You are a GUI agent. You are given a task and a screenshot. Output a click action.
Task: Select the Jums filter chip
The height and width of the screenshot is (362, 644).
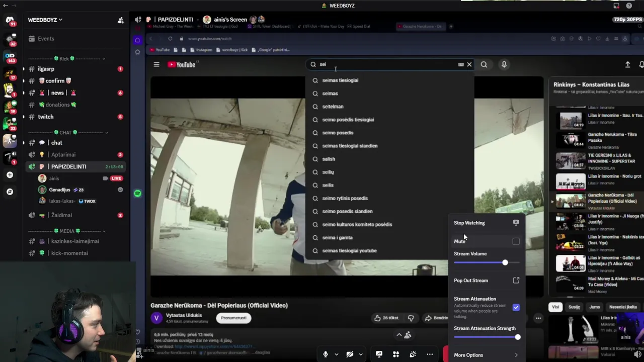595,307
